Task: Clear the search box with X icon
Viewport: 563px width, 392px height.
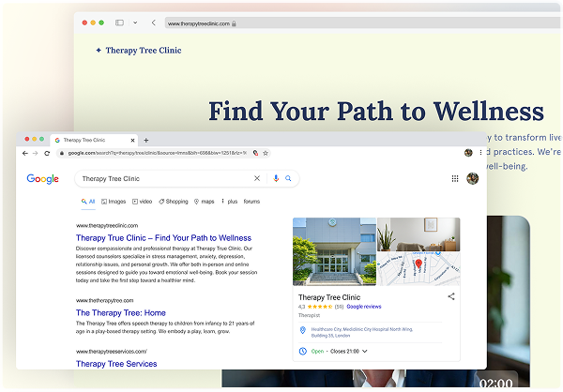Action: (257, 178)
